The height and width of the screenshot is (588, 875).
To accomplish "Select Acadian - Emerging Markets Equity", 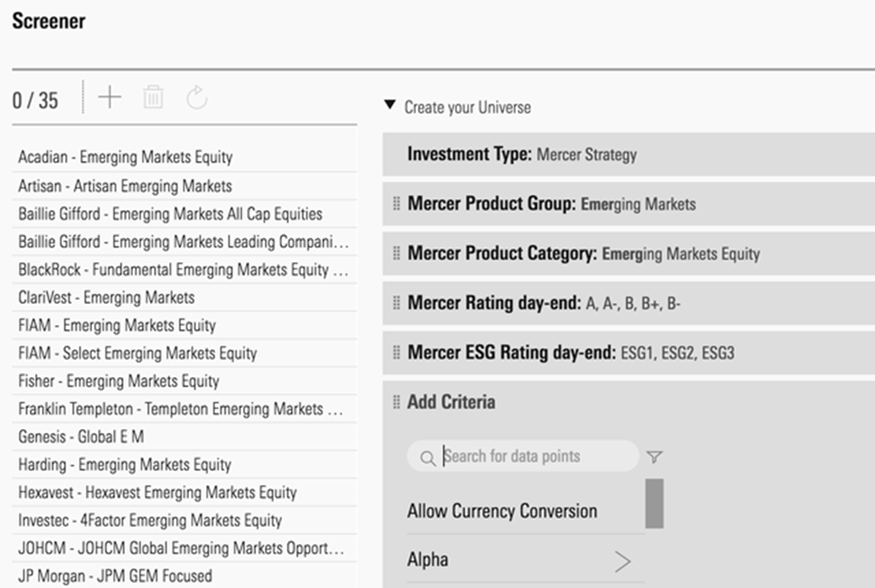I will (125, 157).
